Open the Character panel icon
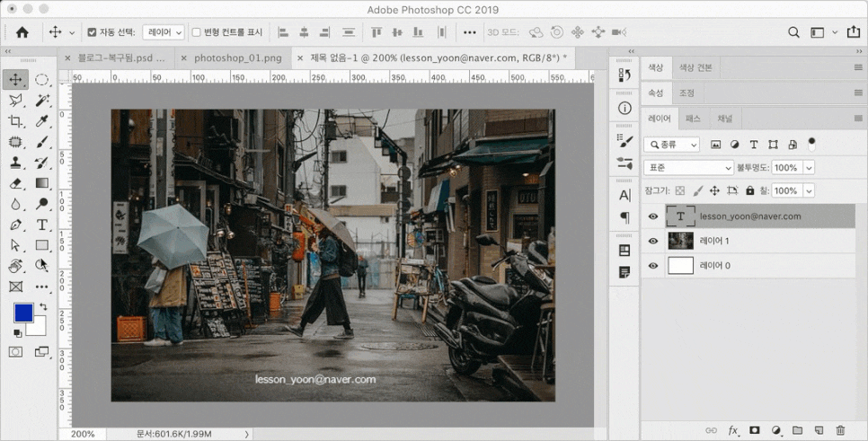 click(x=624, y=195)
